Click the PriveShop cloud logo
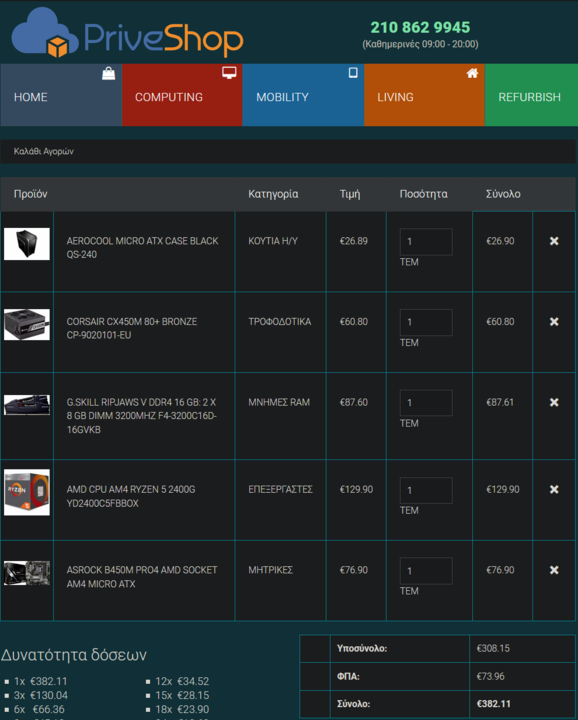Viewport: 578px width, 720px height. 127,33
